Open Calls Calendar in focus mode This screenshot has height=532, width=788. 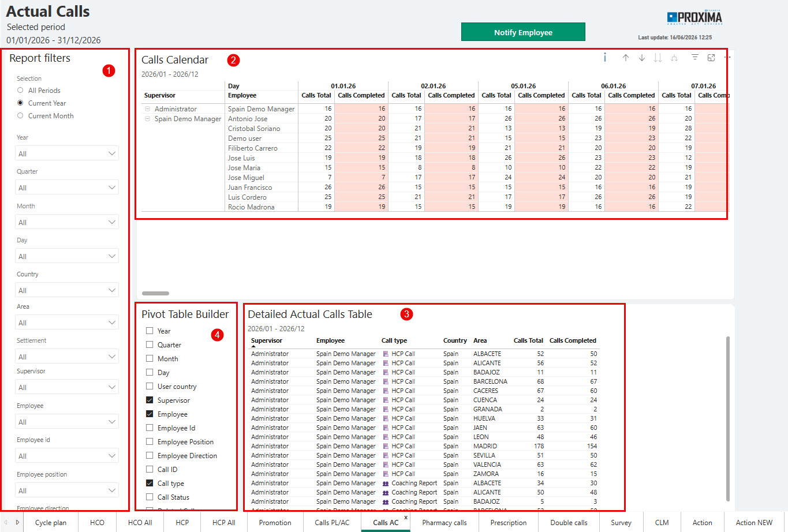click(x=711, y=58)
